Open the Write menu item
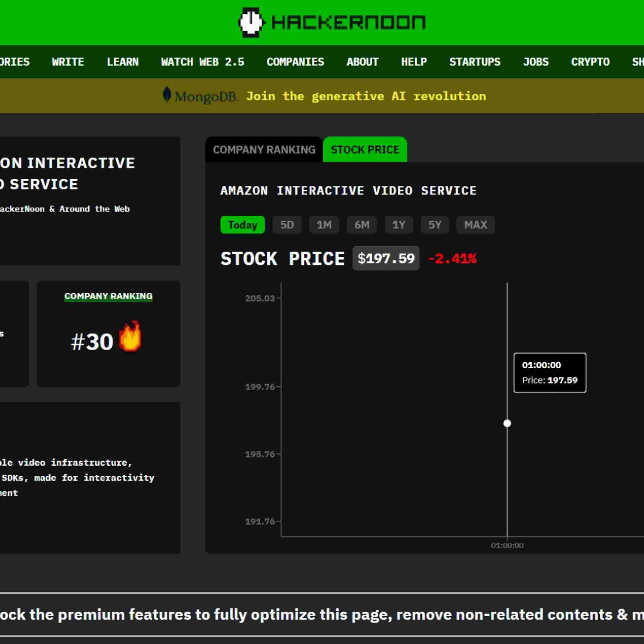Image resolution: width=644 pixels, height=644 pixels. [68, 62]
